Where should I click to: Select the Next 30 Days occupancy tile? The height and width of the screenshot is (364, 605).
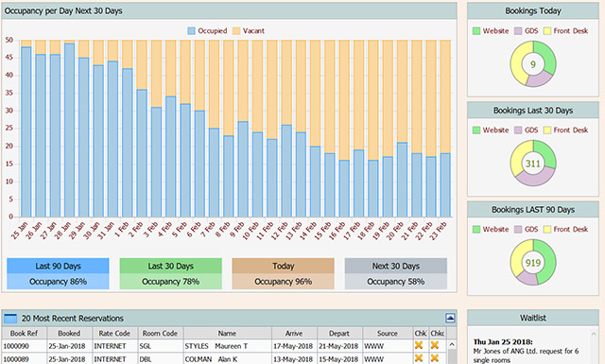point(396,273)
